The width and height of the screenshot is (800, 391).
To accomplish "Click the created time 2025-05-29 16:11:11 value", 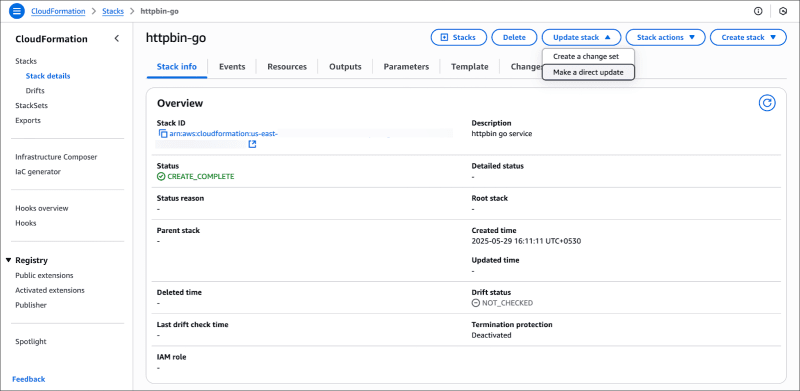I will coord(526,241).
